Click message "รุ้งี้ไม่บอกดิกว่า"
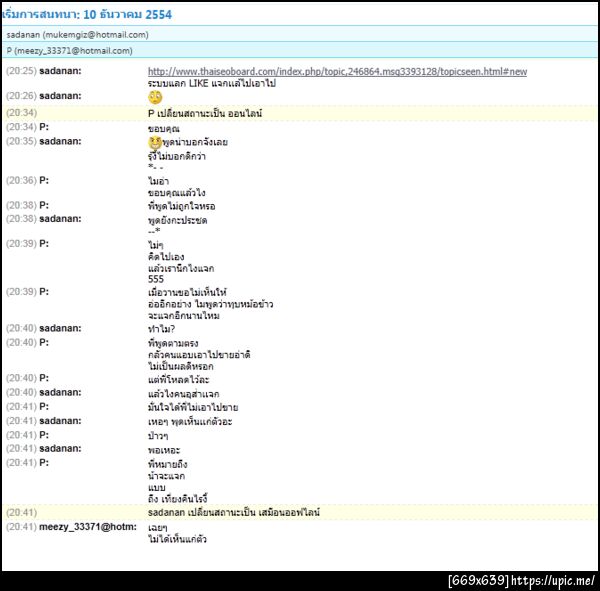 click(176, 156)
